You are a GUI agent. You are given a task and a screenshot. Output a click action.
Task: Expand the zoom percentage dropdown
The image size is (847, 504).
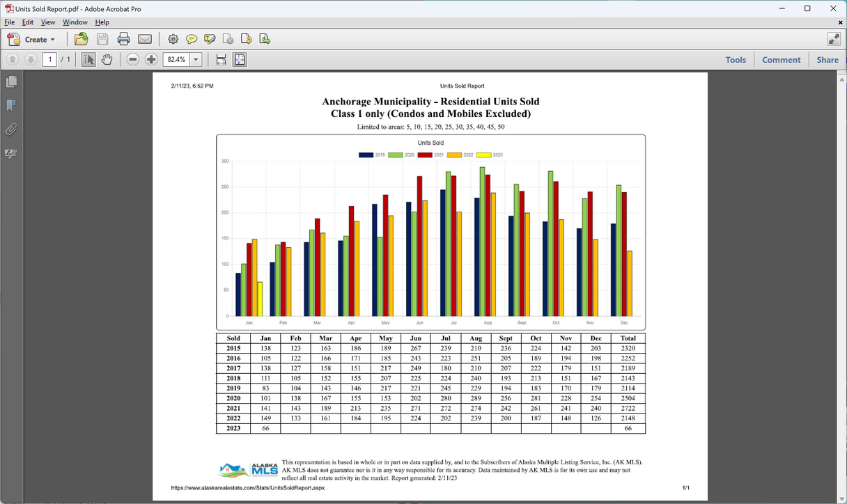coord(196,60)
